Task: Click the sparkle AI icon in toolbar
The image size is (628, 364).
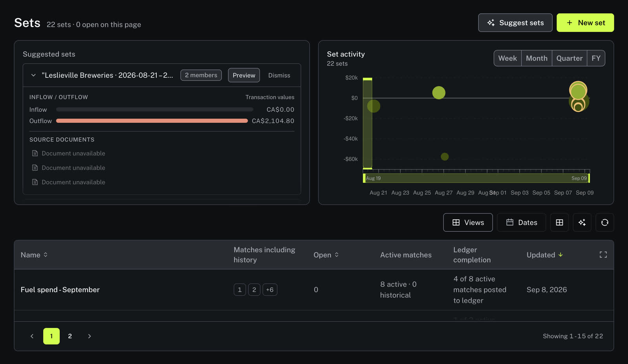Action: (582, 222)
